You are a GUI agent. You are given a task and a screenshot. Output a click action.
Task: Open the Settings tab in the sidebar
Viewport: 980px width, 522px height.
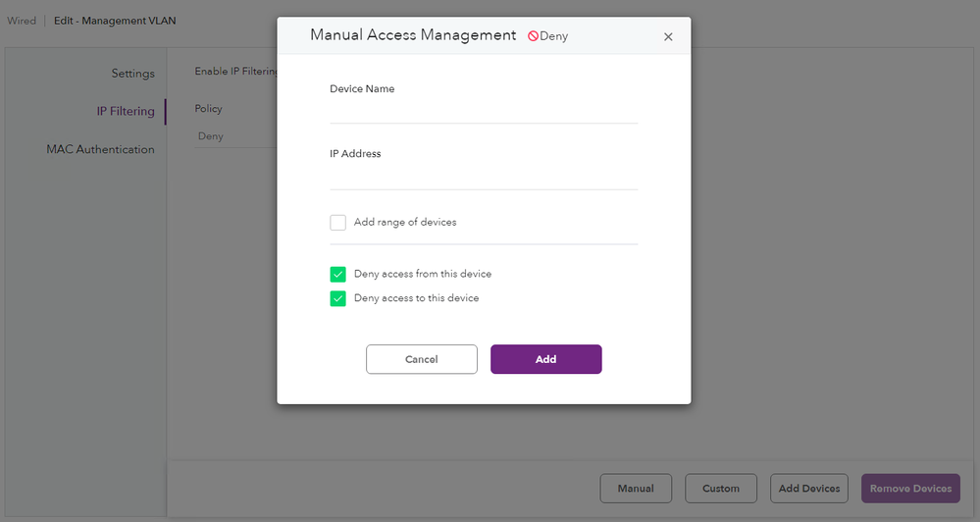coord(132,74)
